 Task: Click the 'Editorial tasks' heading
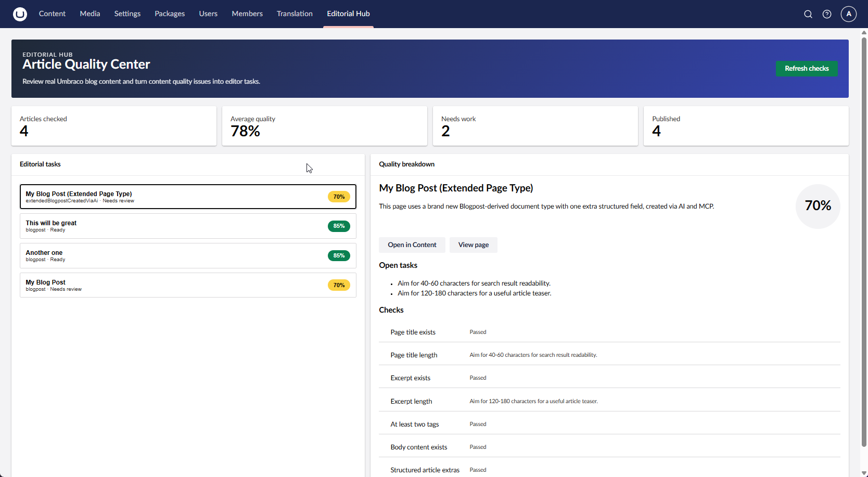tap(40, 164)
